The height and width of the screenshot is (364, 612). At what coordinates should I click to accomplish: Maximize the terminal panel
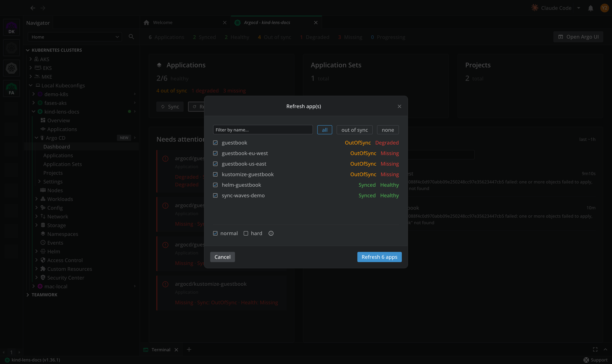point(595,349)
